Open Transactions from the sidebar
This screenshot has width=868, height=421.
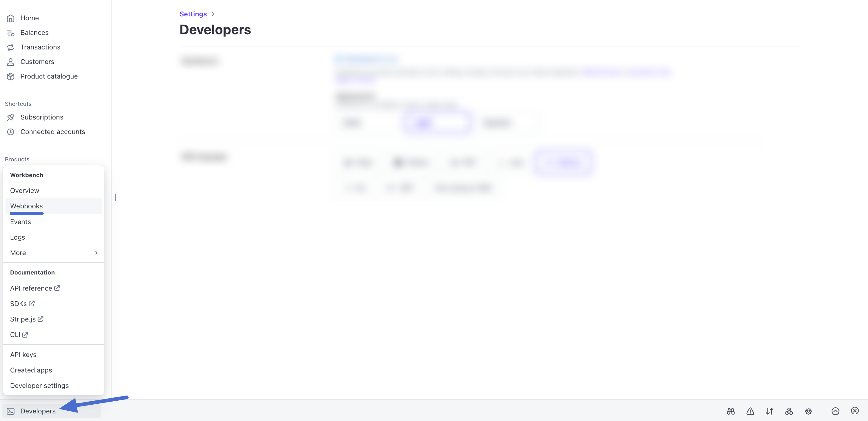point(40,47)
